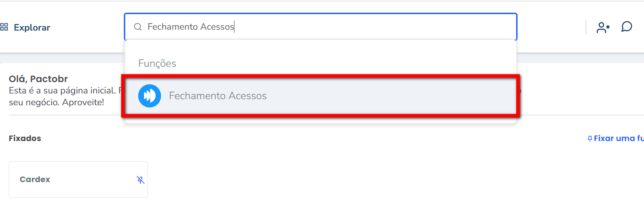Click the 'Olá, Pactobr' greeting heading
This screenshot has height=207, width=644.
38,79
